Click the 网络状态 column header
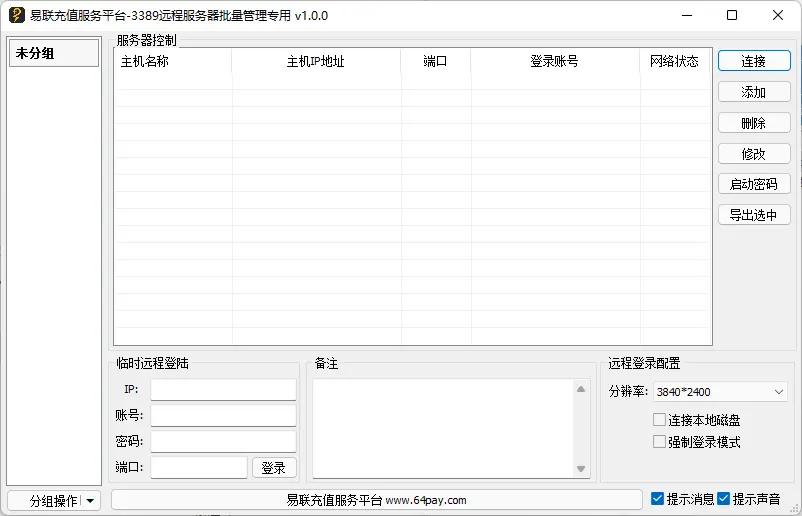This screenshot has height=516, width=802. pyautogui.click(x=674, y=61)
